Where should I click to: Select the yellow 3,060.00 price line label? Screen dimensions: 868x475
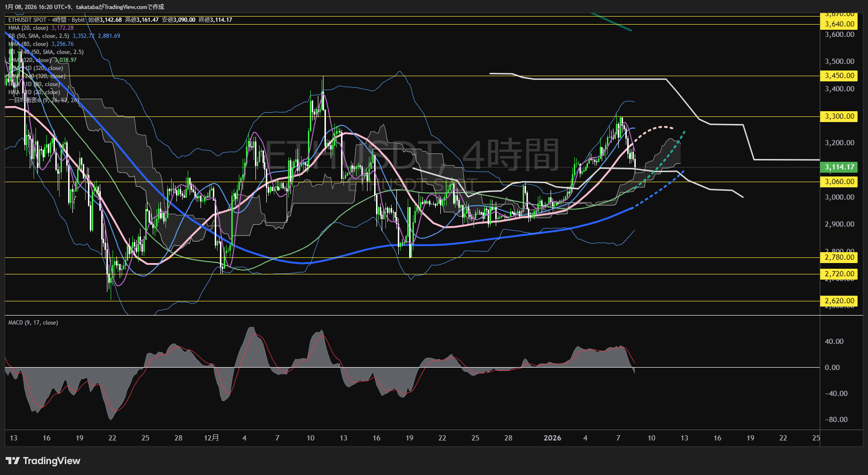[x=839, y=182]
